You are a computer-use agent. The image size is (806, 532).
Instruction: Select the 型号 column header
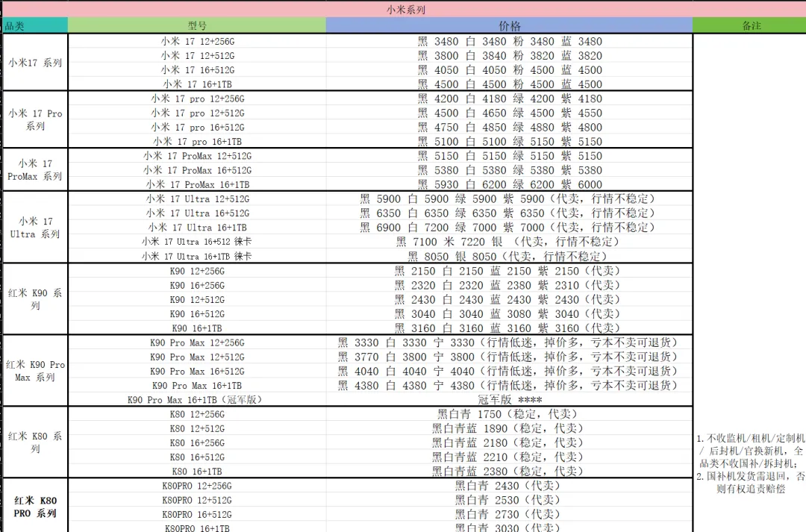[197, 25]
